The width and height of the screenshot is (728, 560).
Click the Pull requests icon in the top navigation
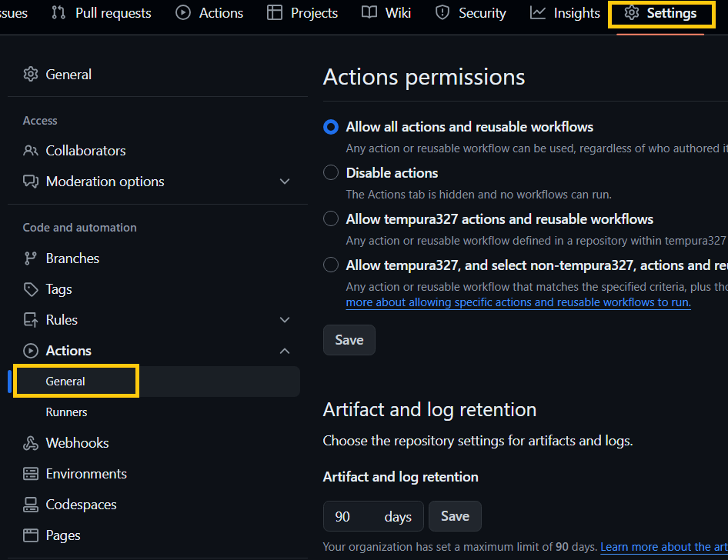[58, 12]
